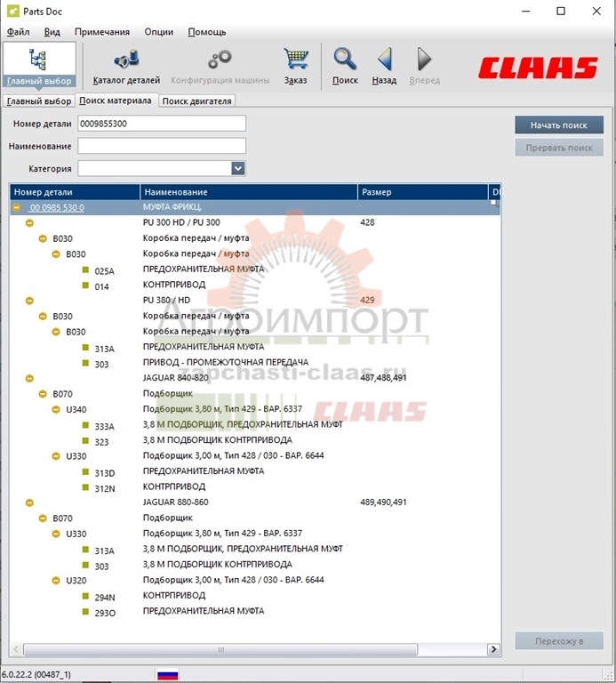Click the Поиск magnifier icon

click(345, 66)
